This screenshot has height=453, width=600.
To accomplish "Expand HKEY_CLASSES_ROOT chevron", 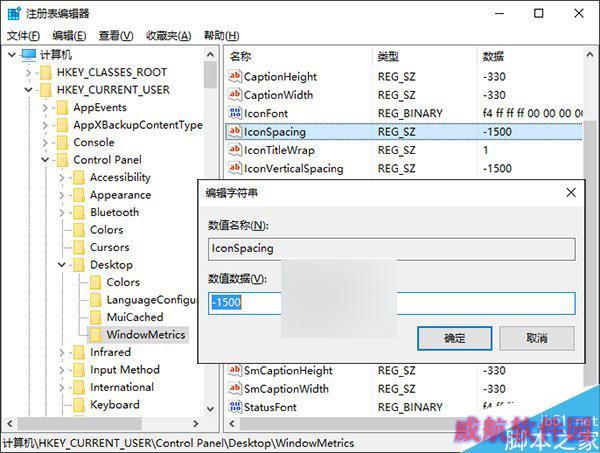I will point(28,72).
